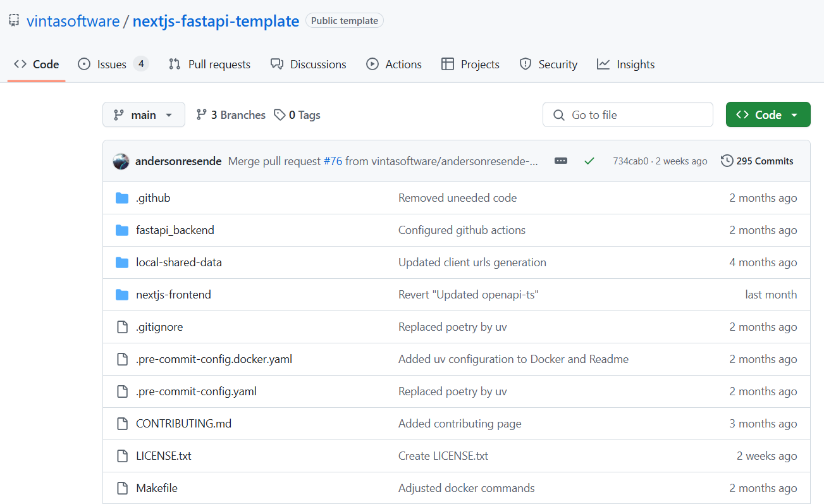Open the Discussions tab
Viewport: 824px width, 504px height.
pos(308,65)
